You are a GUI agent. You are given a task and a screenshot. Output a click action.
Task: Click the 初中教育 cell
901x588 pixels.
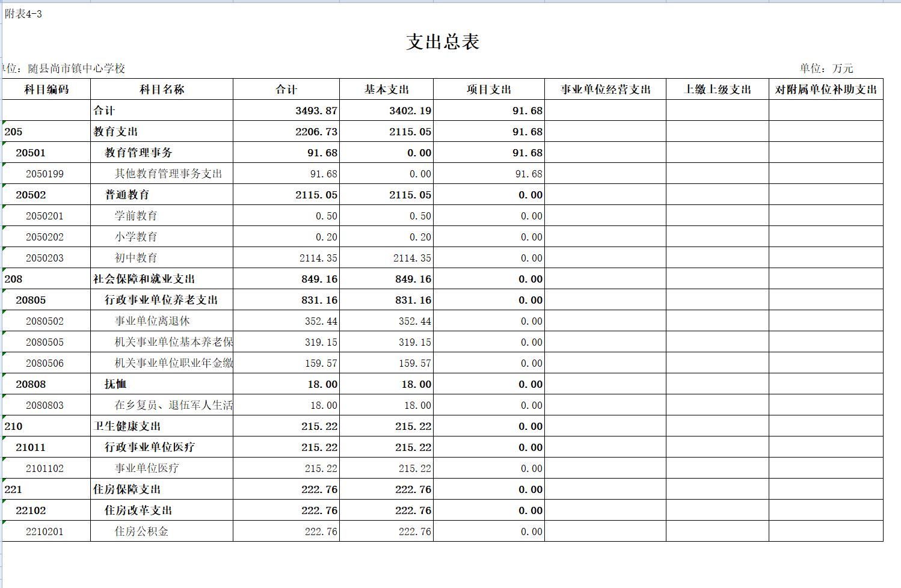(x=162, y=258)
